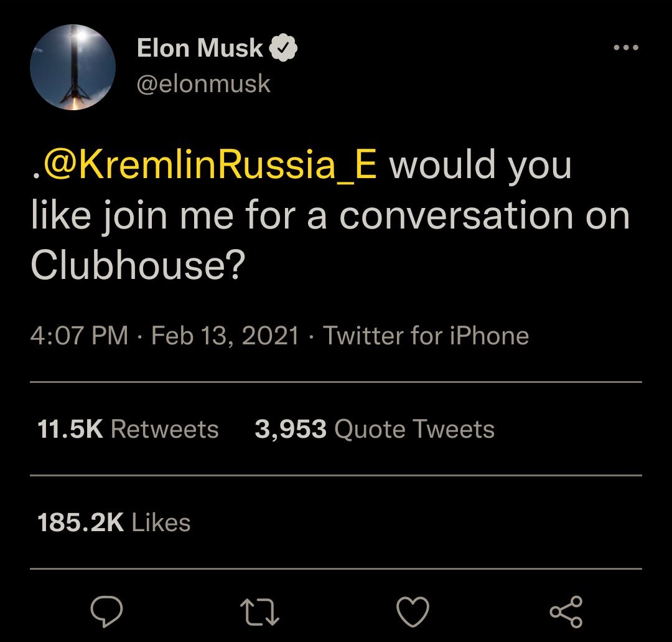The height and width of the screenshot is (642, 672).
Task: Open the share icon menu
Action: coord(566,611)
